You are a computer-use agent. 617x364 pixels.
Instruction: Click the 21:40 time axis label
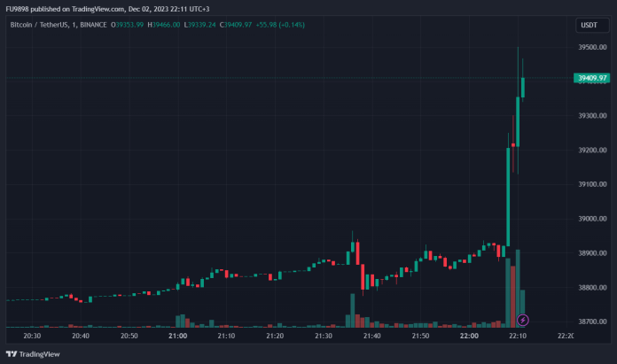pyautogui.click(x=372, y=337)
